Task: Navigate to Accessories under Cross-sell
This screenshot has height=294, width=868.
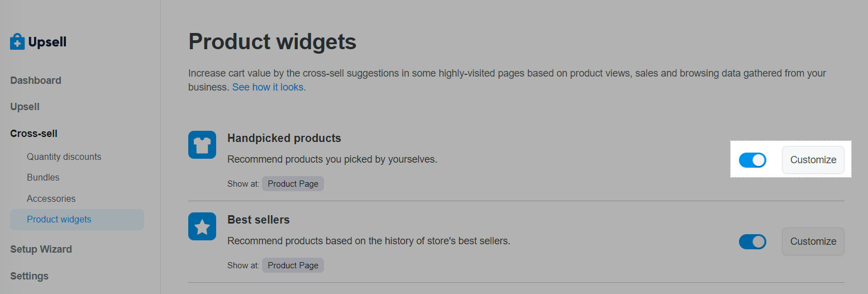Action: tap(51, 198)
